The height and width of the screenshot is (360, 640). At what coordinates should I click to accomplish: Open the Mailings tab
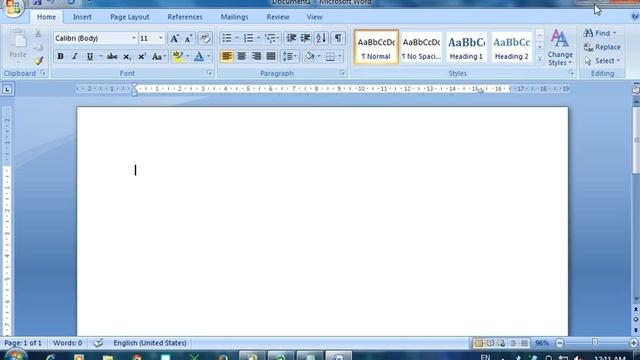[234, 17]
